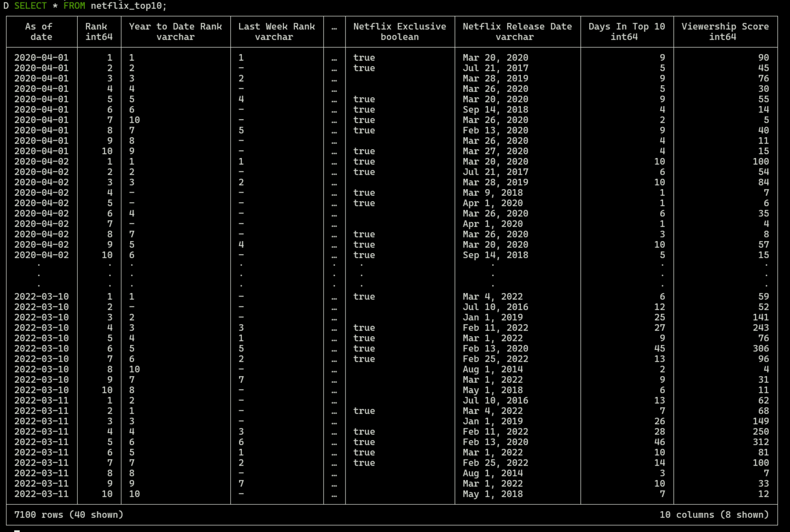This screenshot has width=790, height=532.
Task: Select Viewership Score 100 in the 2022-03-11 rank 7 row
Action: click(x=761, y=463)
